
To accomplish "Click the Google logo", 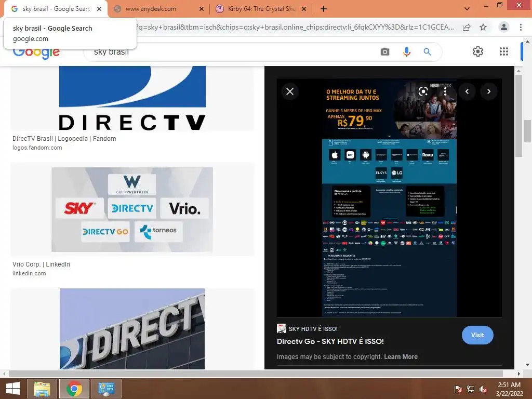I will point(36,54).
